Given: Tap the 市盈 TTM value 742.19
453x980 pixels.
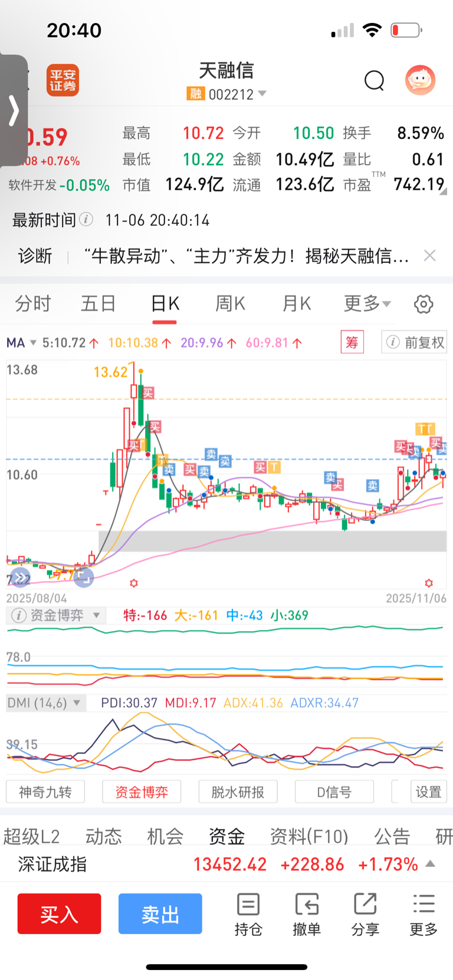Looking at the screenshot, I should click(x=419, y=184).
